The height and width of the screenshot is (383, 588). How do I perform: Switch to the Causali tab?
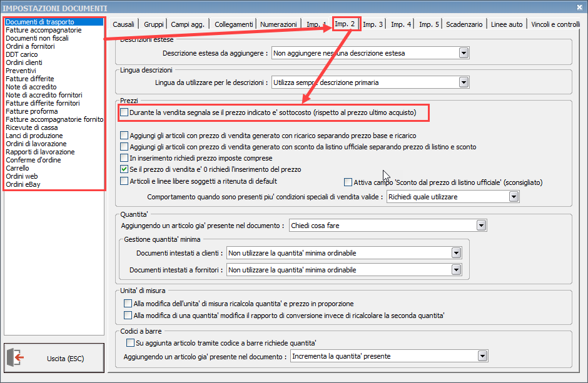123,24
